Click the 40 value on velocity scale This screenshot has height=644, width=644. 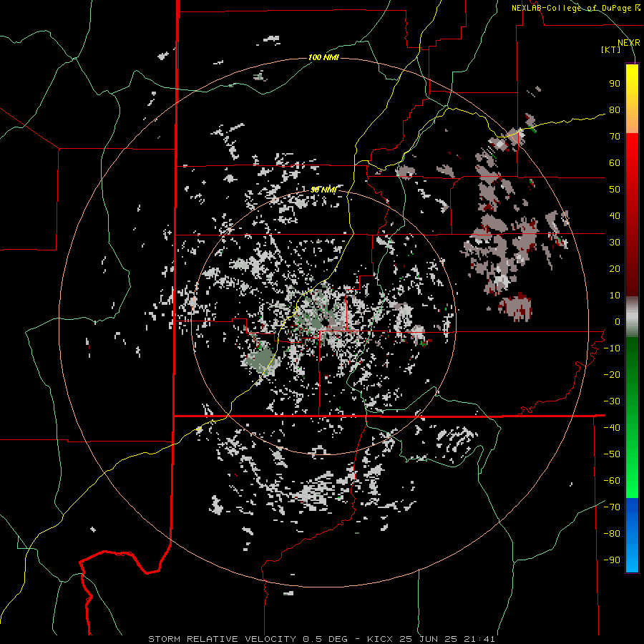pos(615,216)
